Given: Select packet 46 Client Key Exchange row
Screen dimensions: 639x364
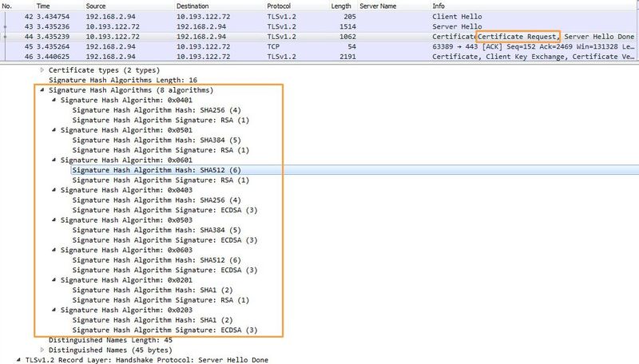Looking at the screenshot, I should tap(319, 57).
